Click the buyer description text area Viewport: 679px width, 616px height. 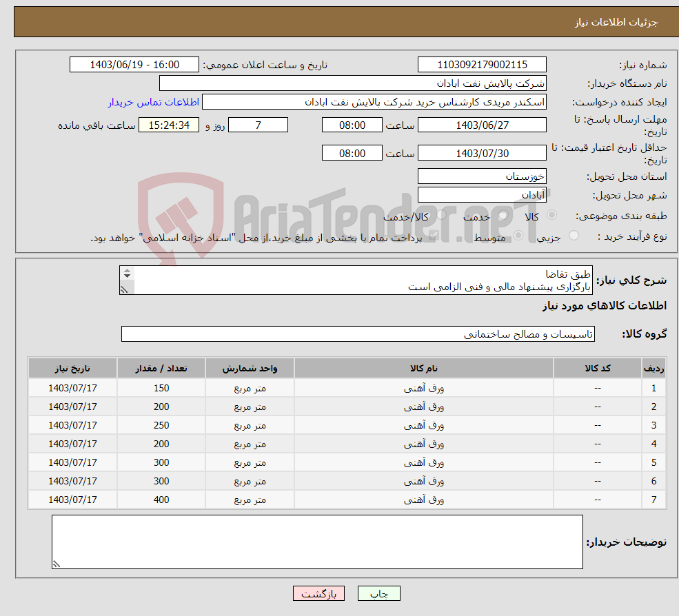(317, 542)
